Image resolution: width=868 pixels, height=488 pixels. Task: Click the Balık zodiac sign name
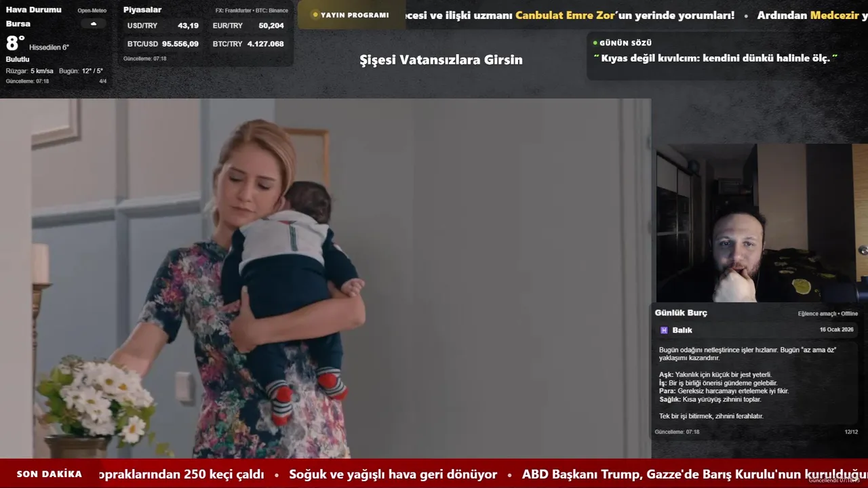click(682, 330)
